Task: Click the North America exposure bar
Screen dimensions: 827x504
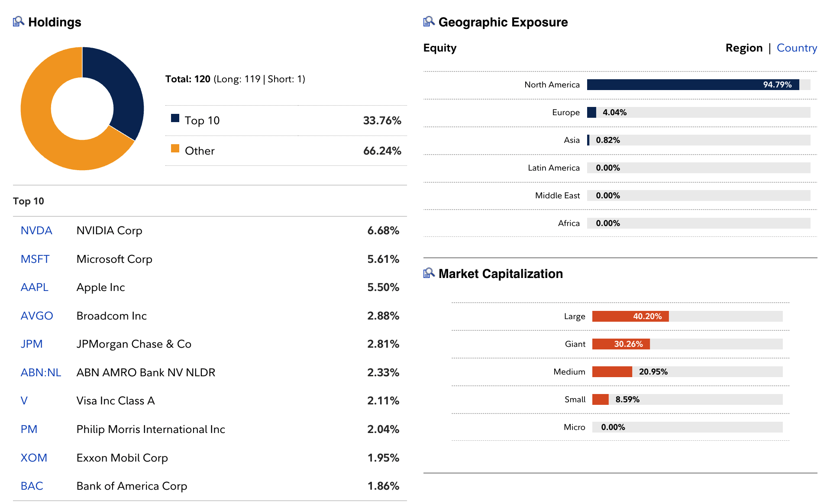Action: (x=693, y=84)
